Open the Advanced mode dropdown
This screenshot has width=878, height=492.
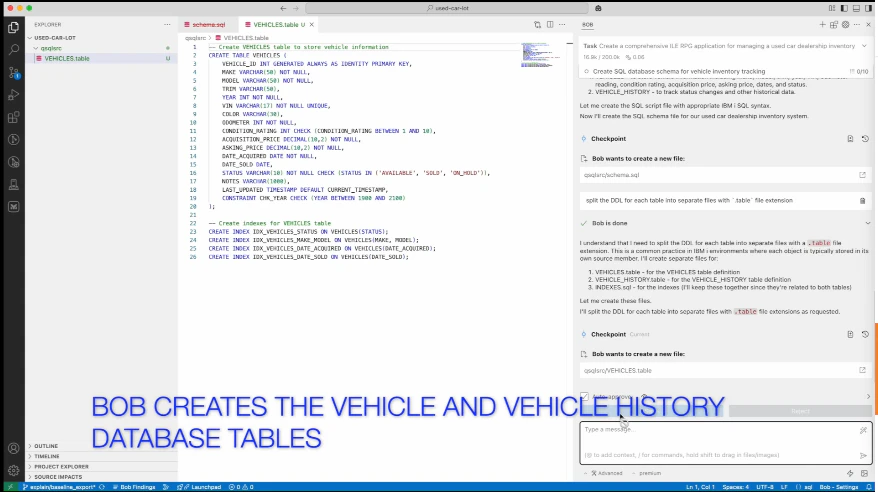click(606, 473)
